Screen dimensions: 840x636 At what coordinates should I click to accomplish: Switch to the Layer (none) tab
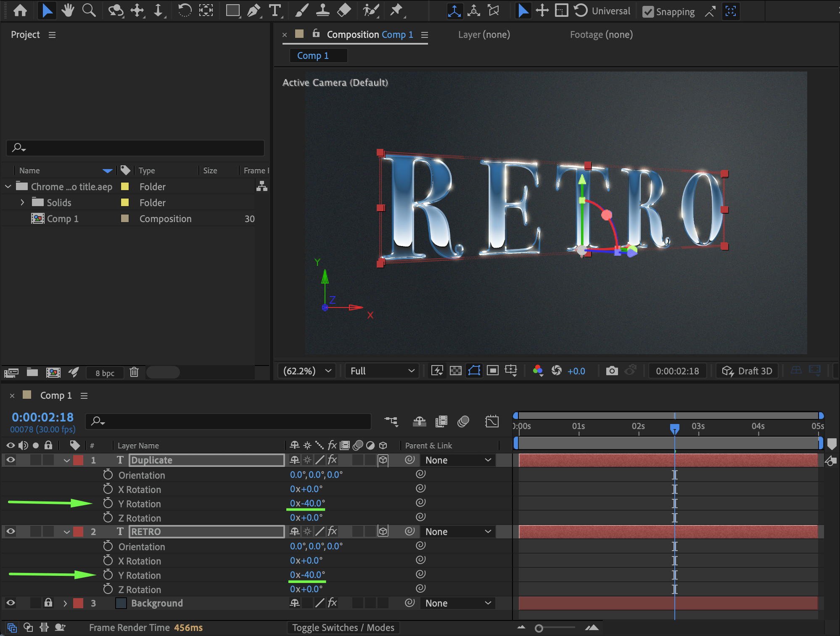(484, 34)
